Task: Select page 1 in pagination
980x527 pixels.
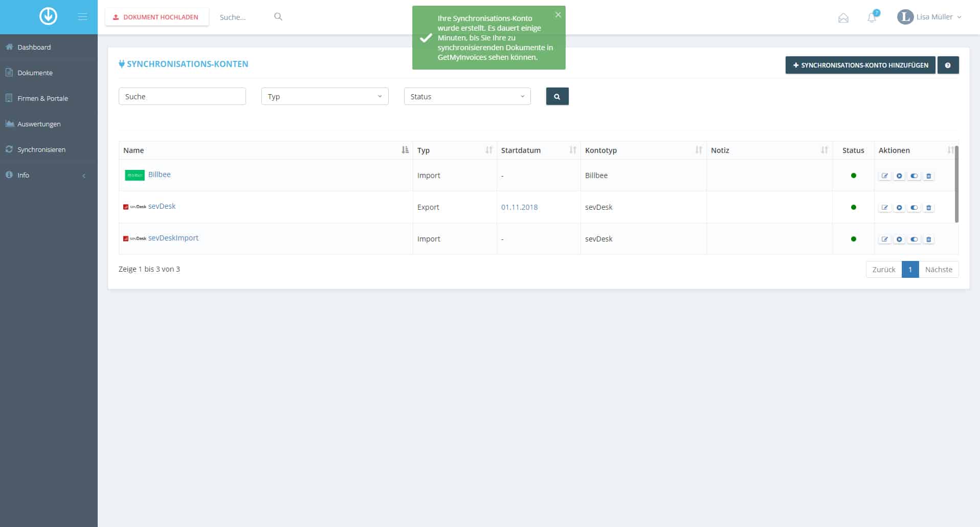Action: 910,270
